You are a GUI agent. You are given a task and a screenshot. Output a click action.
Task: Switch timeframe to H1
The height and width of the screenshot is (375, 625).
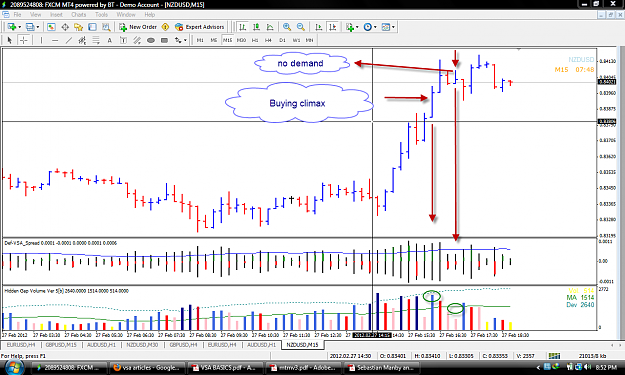[x=255, y=40]
